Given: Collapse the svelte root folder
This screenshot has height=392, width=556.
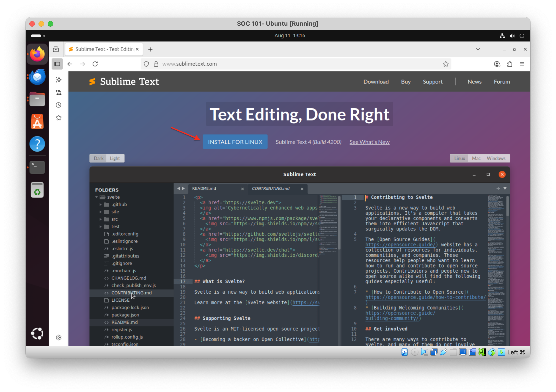Looking at the screenshot, I should click(97, 197).
